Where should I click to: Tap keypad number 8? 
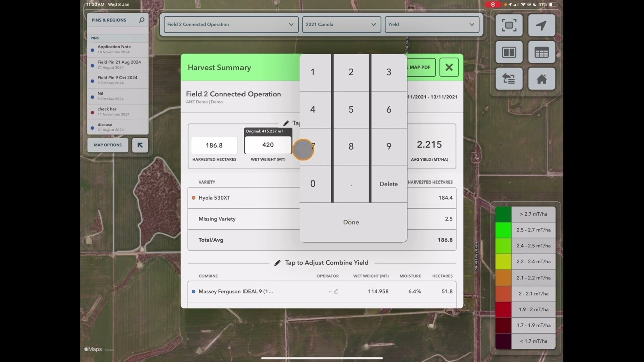pyautogui.click(x=351, y=147)
